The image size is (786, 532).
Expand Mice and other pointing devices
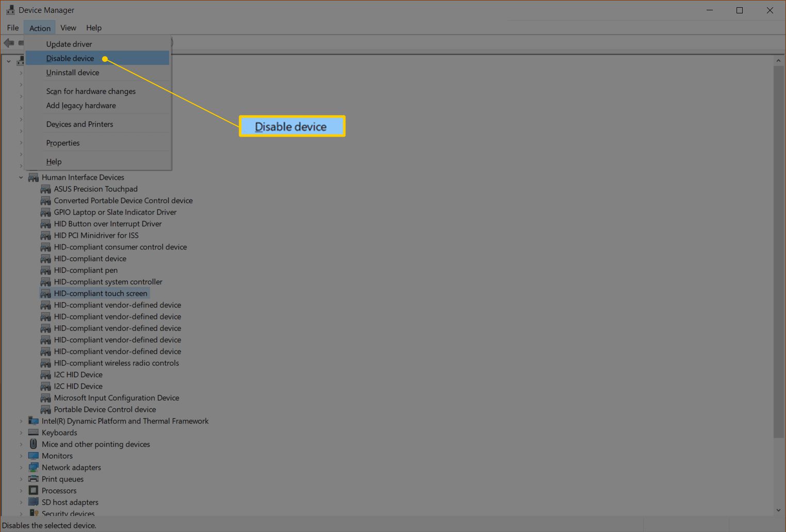coord(21,444)
